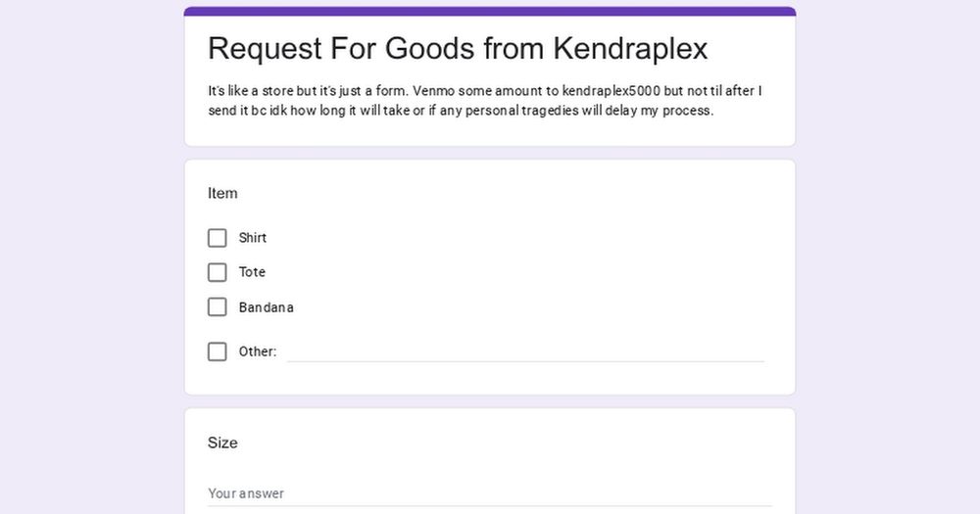Click the "Other:" label text
Screen dimensions: 980x514
tap(258, 351)
